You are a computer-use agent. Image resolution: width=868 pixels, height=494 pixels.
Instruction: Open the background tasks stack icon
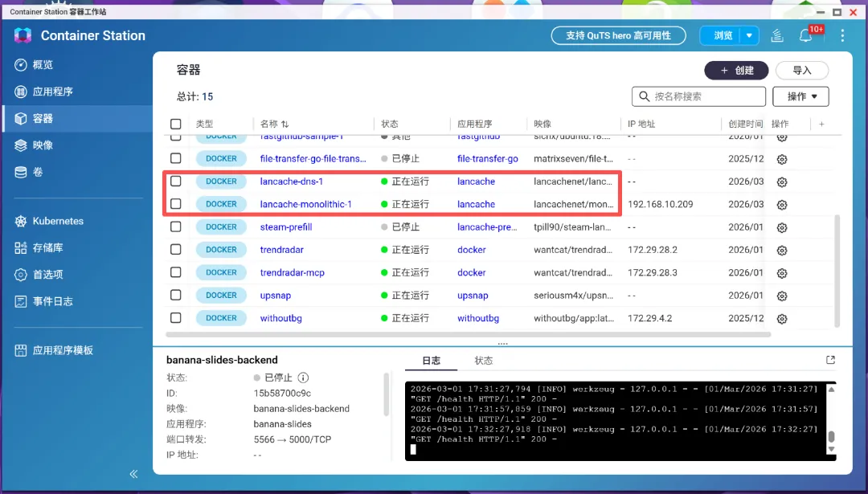777,36
